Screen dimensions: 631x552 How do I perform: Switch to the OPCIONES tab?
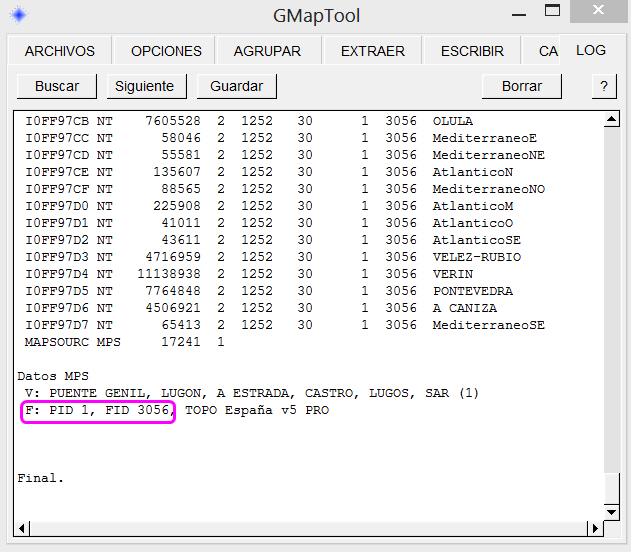click(x=166, y=51)
